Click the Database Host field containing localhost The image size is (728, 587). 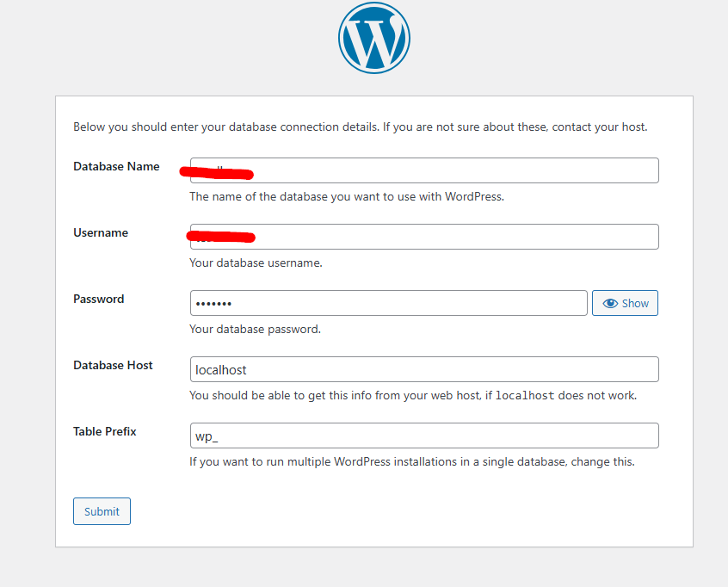click(x=424, y=369)
